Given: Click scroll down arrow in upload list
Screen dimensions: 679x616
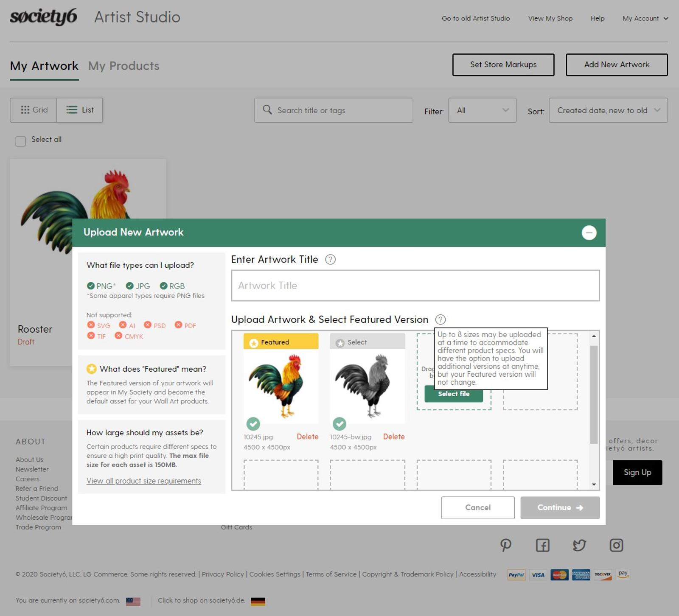Looking at the screenshot, I should tap(594, 484).
